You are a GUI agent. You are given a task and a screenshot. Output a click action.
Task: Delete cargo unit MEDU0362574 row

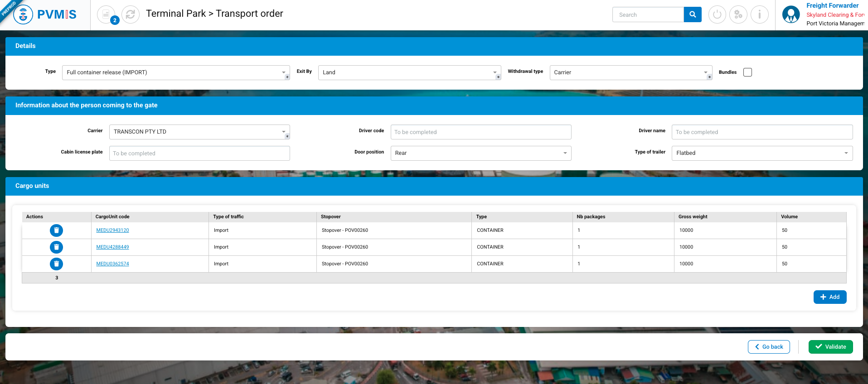pyautogui.click(x=56, y=264)
